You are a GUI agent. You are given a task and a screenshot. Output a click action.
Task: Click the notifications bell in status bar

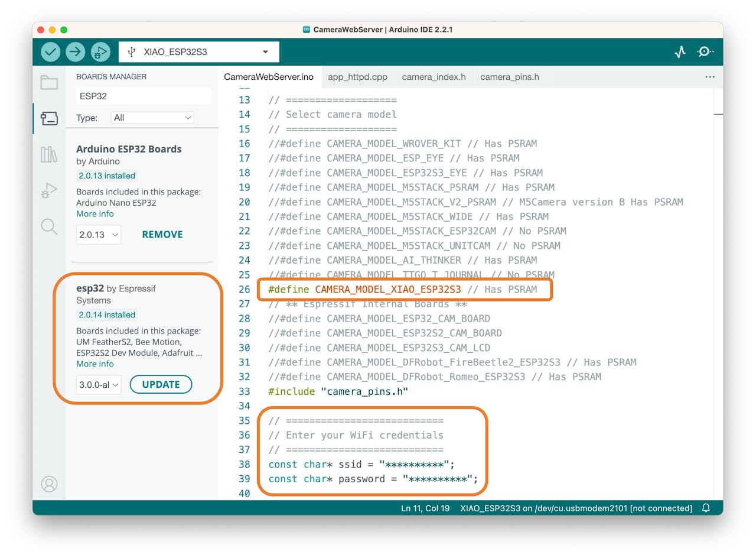(x=706, y=508)
